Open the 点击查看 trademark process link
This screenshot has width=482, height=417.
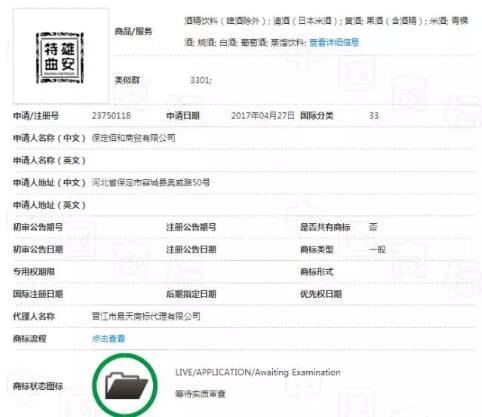(108, 339)
